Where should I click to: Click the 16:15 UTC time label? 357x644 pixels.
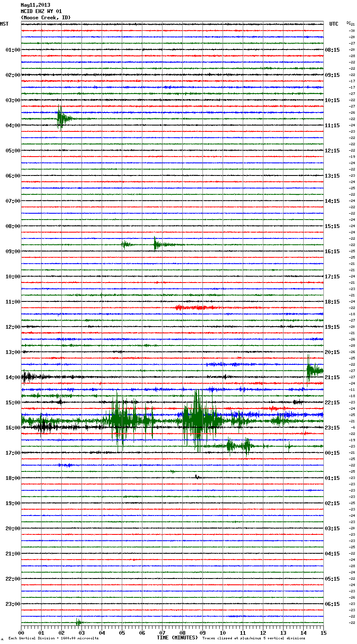[x=332, y=251]
